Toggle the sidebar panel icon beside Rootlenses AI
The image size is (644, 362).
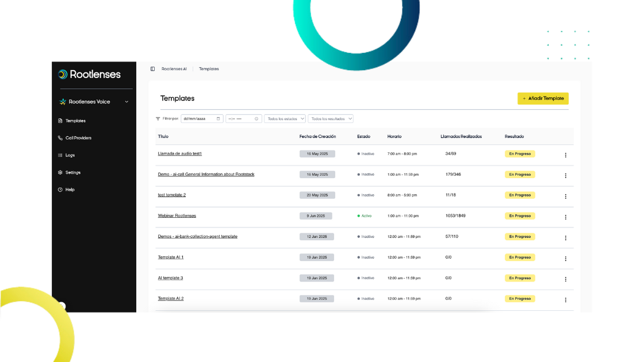tap(152, 69)
